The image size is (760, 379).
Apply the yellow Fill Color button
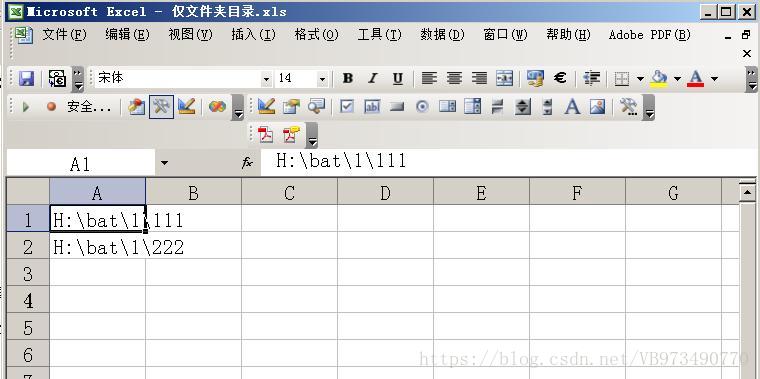659,79
